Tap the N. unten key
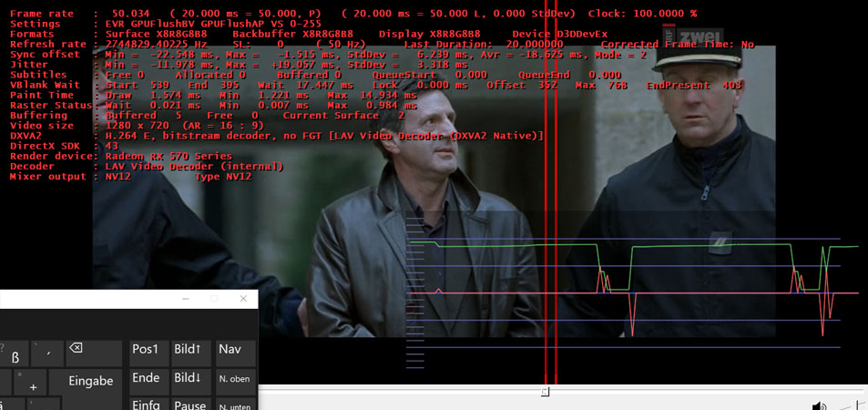This screenshot has height=410, width=868. [x=235, y=404]
